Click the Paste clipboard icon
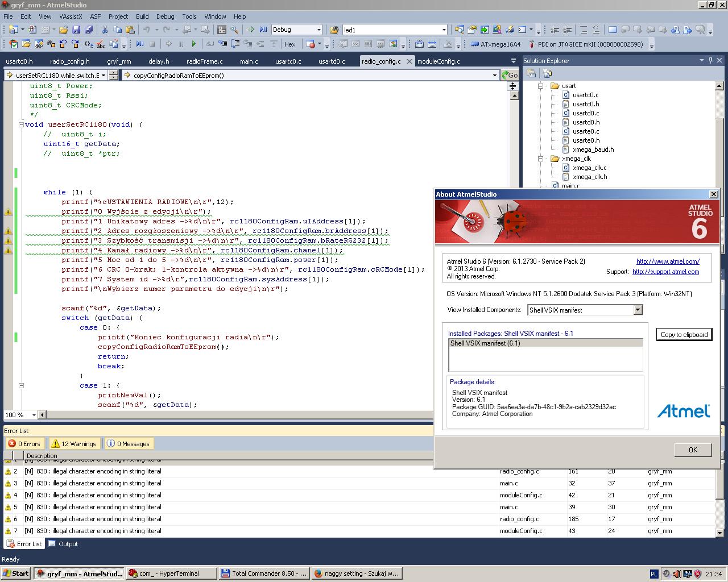The image size is (728, 582). [130, 30]
